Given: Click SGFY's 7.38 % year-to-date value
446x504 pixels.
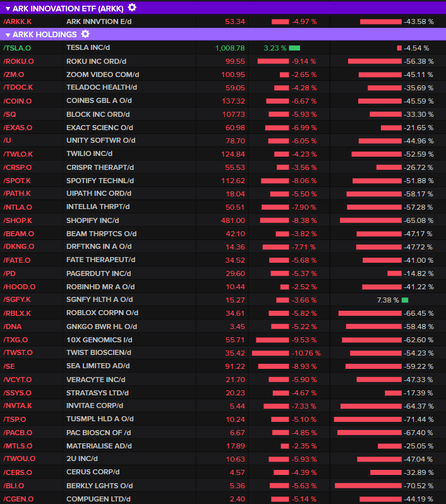Looking at the screenshot, I should tap(388, 300).
